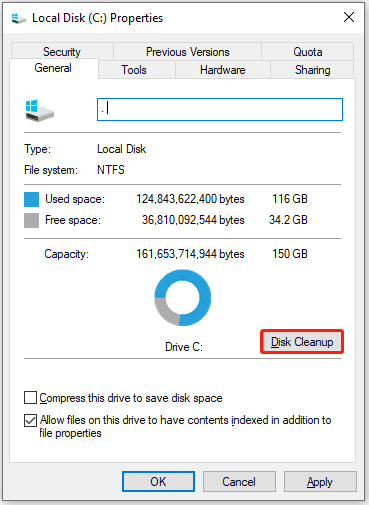Image resolution: width=369 pixels, height=505 pixels.
Task: Focus the drive label text field
Action: coord(220,109)
